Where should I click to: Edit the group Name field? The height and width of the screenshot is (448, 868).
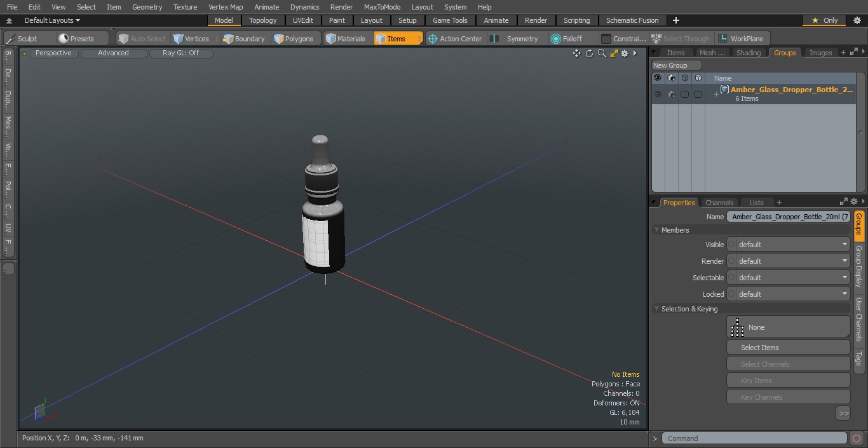point(789,217)
